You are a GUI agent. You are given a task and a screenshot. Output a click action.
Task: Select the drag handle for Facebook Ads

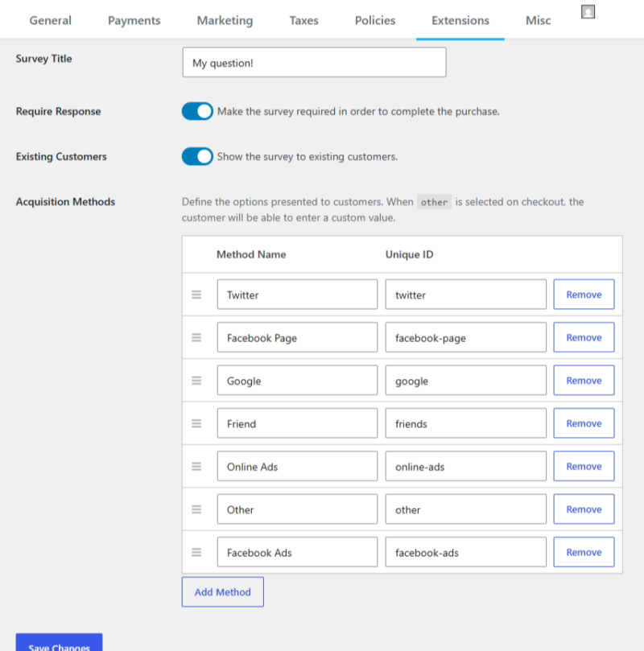[x=196, y=552]
